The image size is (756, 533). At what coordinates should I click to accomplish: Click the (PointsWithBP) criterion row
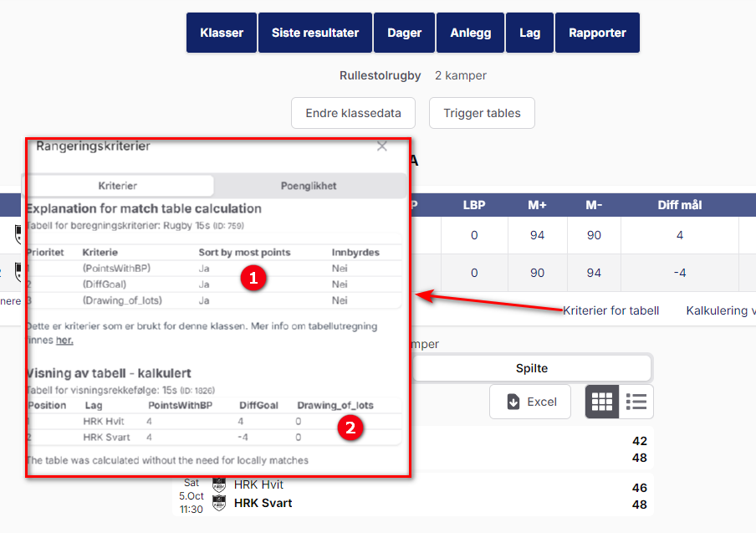click(x=213, y=269)
